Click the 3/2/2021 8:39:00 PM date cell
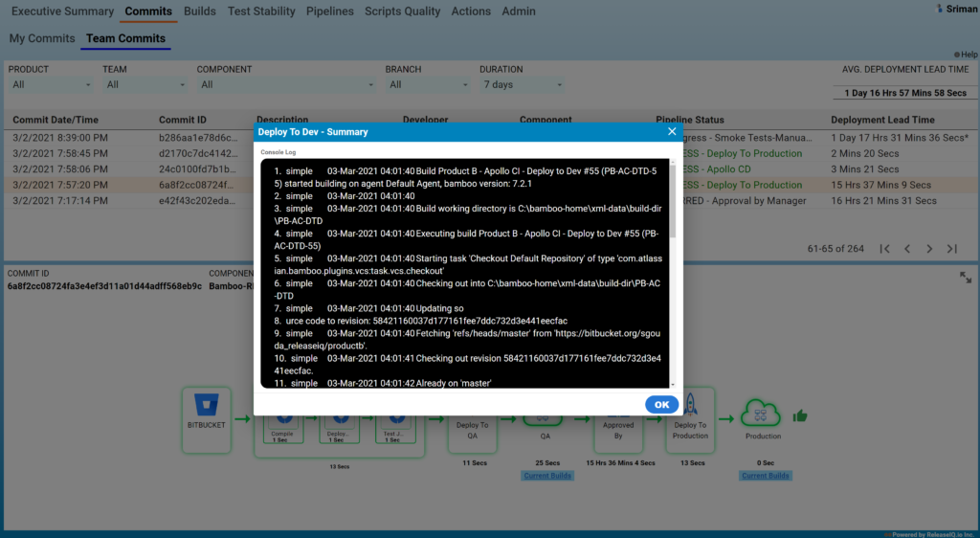The width and height of the screenshot is (980, 538). click(60, 138)
